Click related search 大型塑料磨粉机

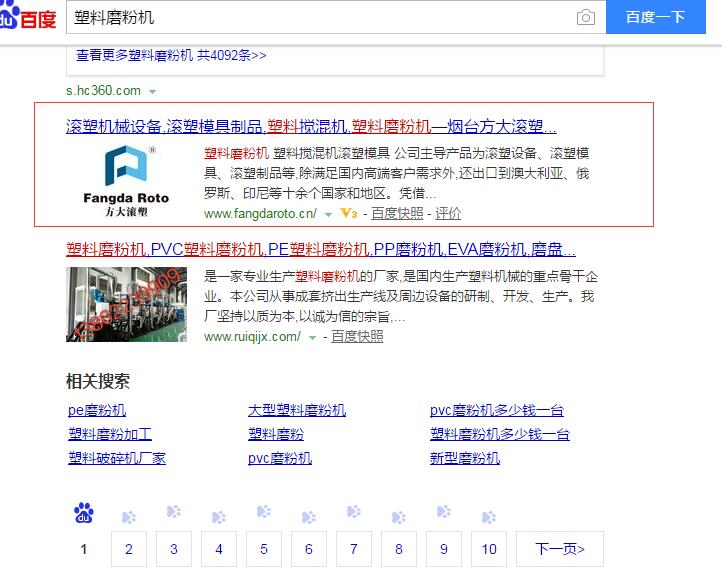click(x=297, y=410)
